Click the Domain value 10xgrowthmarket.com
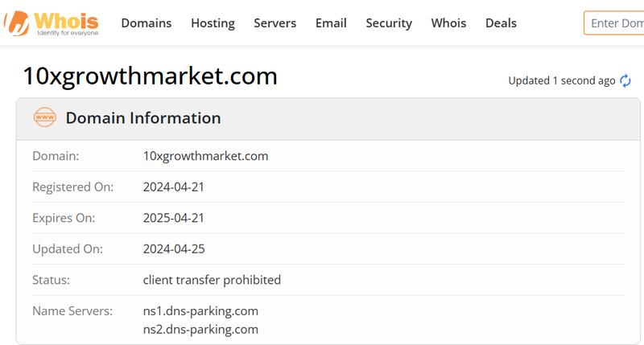The height and width of the screenshot is (345, 644). point(205,156)
